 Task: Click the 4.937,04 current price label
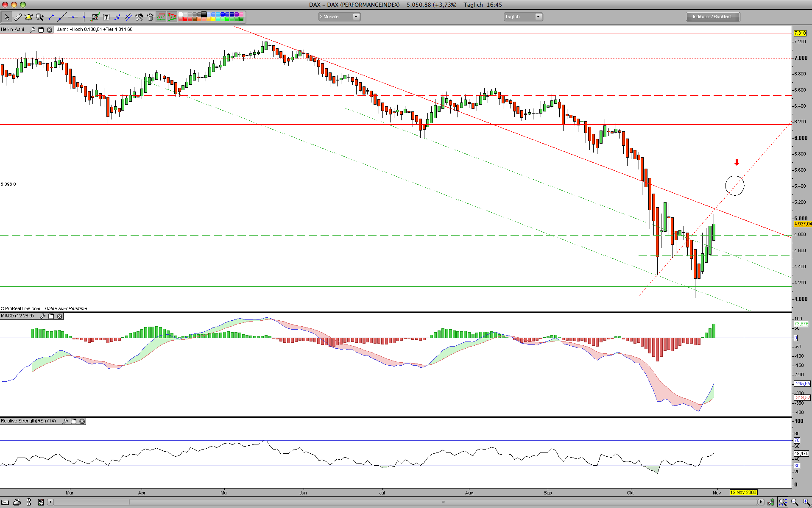pos(803,224)
